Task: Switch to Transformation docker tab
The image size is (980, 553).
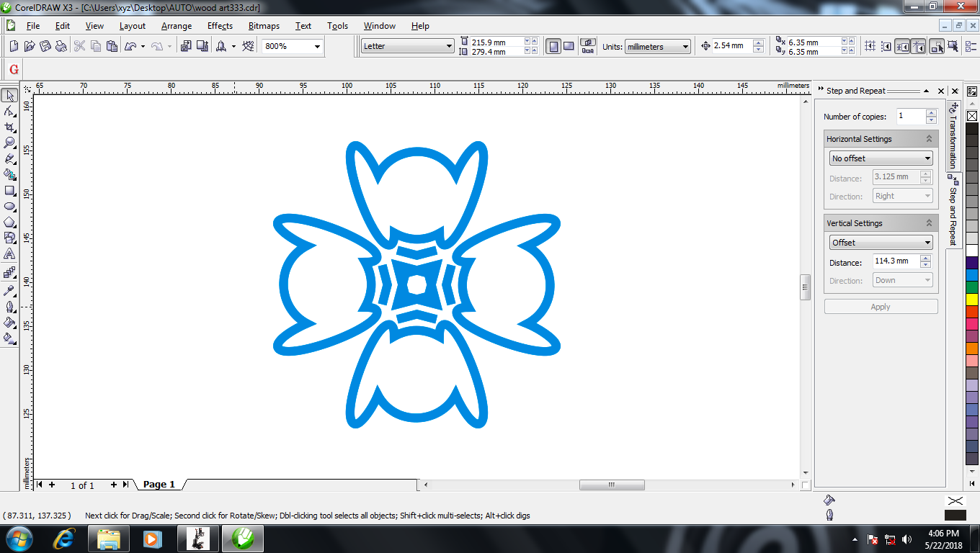Action: [x=953, y=135]
